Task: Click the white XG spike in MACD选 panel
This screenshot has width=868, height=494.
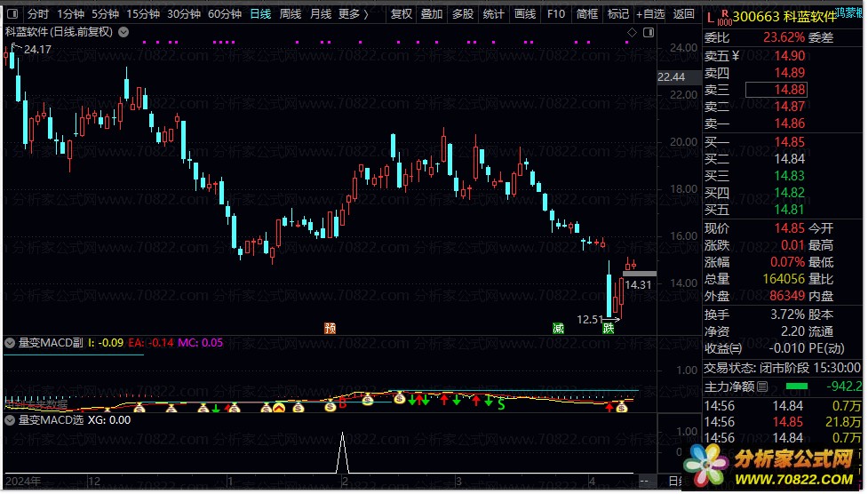Action: (343, 452)
